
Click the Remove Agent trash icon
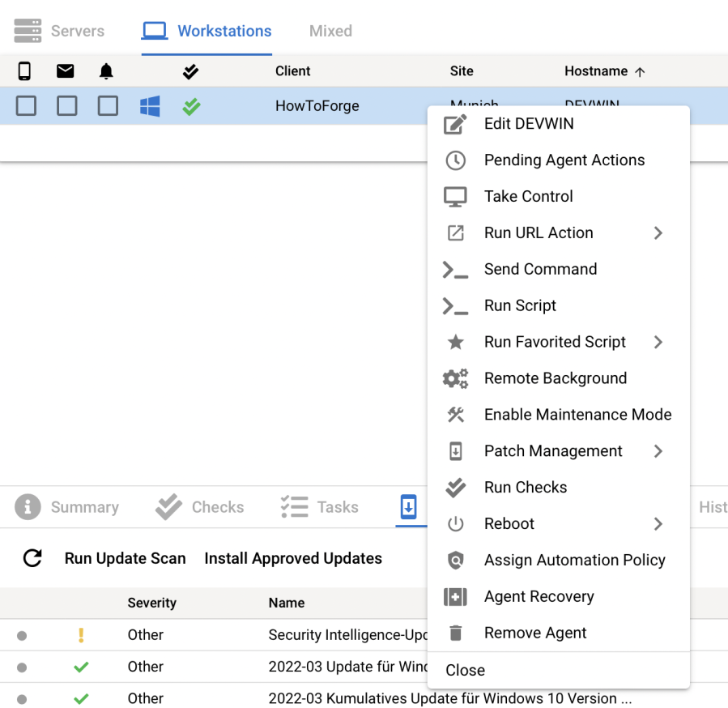(456, 633)
